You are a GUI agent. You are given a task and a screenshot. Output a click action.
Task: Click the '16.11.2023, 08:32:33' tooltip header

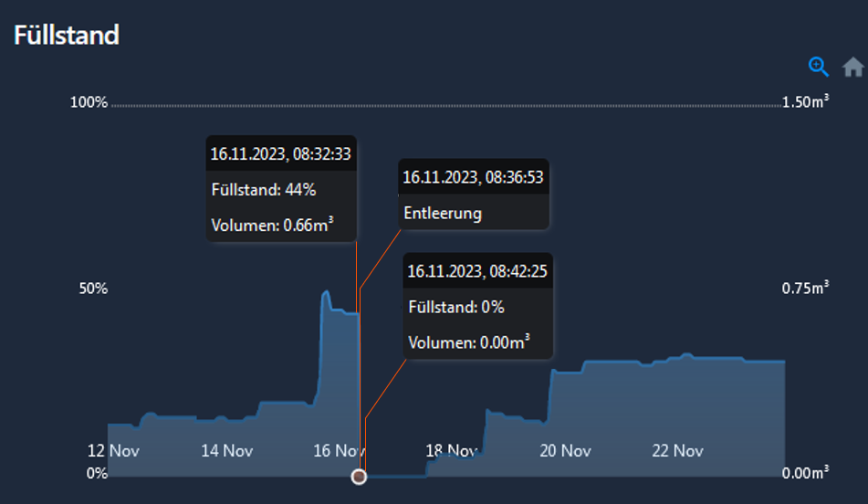[280, 154]
